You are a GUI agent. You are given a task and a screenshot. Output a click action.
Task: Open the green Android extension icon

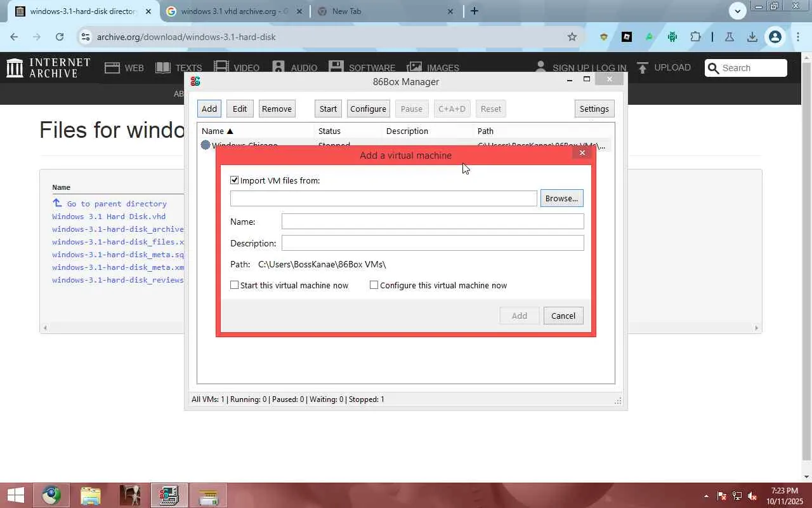(x=672, y=37)
